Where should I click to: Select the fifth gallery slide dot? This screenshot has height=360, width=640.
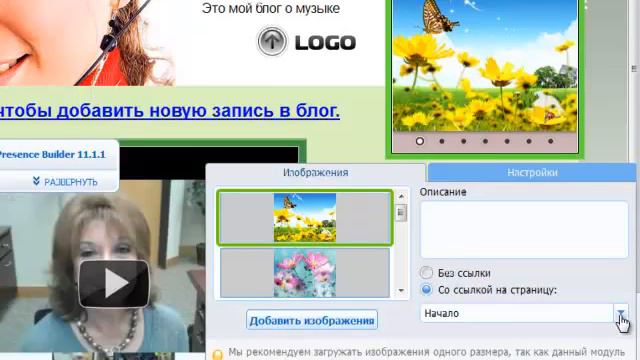click(507, 141)
